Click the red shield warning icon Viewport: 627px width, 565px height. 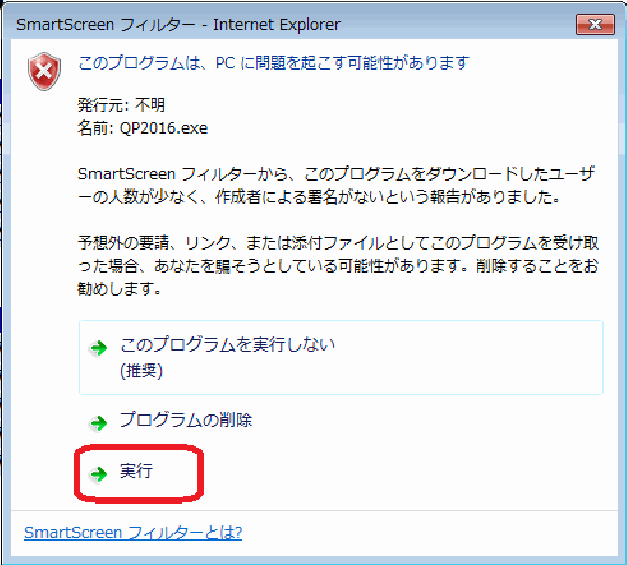[x=43, y=71]
